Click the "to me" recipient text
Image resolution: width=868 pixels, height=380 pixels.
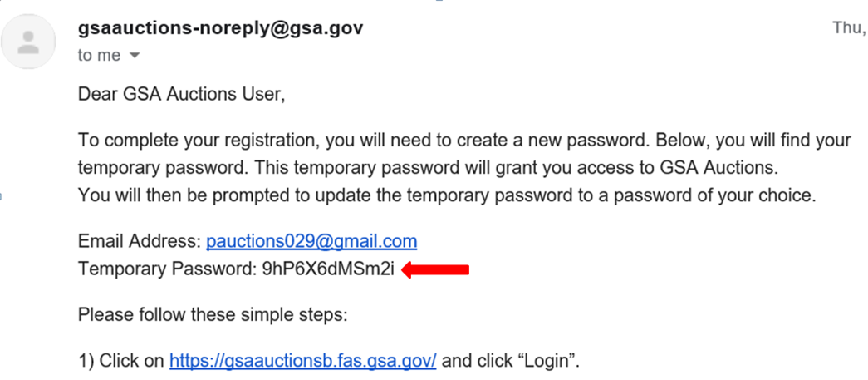coord(99,56)
